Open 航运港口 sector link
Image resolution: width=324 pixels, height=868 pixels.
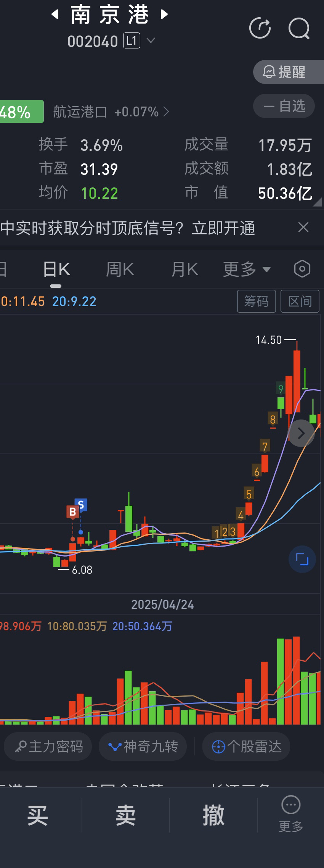(x=80, y=112)
